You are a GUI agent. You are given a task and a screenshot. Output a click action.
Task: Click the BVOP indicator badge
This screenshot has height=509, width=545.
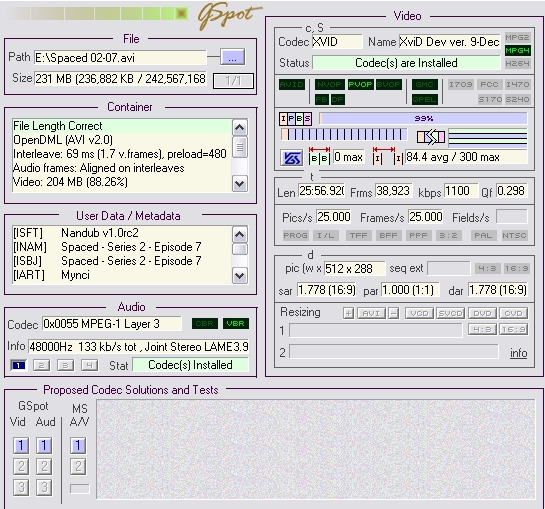(389, 84)
